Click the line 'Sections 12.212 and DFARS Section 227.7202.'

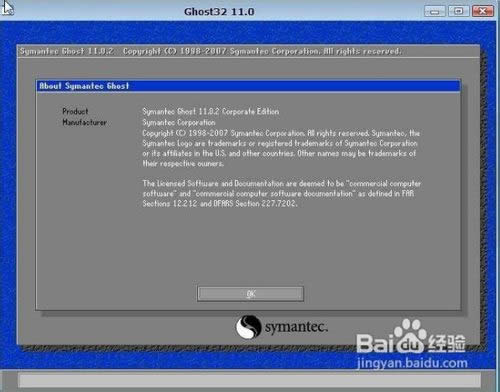(x=220, y=203)
